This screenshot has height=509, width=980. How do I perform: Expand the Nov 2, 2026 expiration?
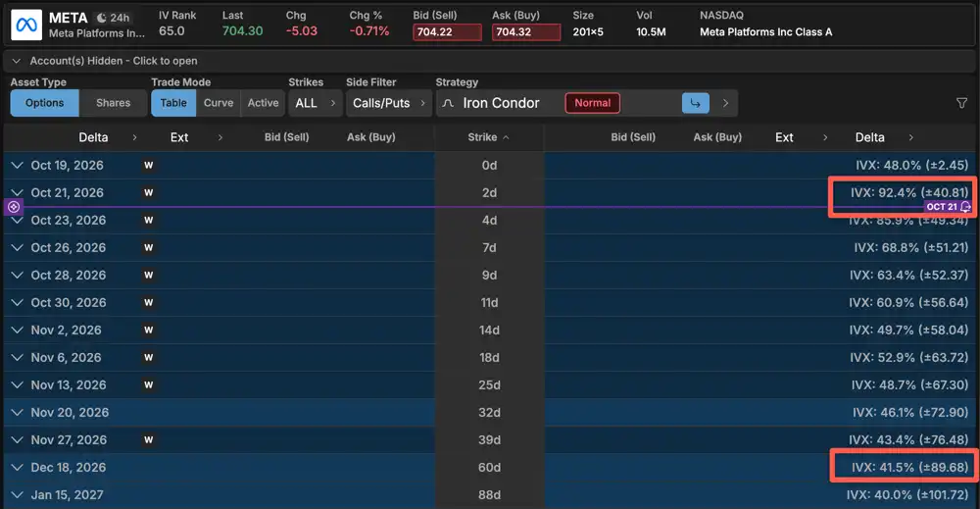pyautogui.click(x=18, y=331)
